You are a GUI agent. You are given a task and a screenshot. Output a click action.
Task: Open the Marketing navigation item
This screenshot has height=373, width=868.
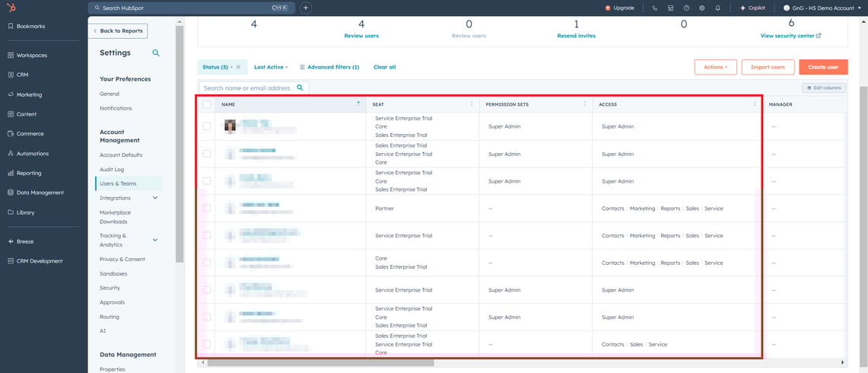(x=29, y=95)
